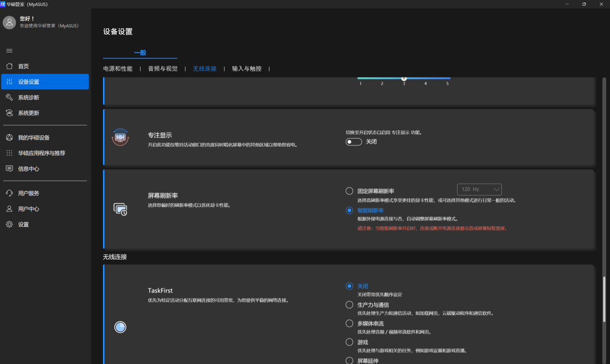Open 我的华硕设备 icon
Viewport: 610px width, 364px height.
(9, 138)
